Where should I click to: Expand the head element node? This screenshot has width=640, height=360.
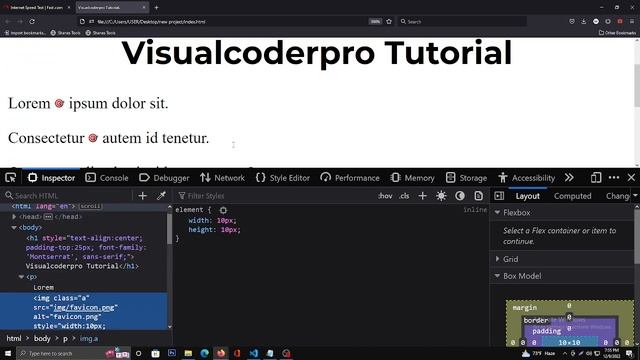click(x=14, y=217)
